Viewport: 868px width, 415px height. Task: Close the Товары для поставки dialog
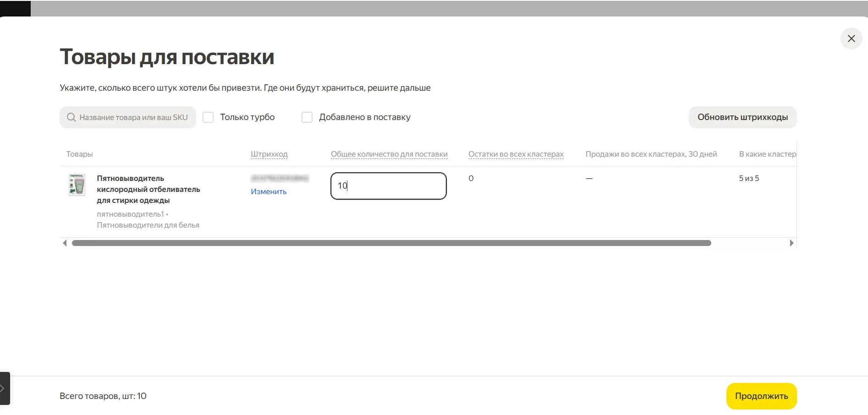click(851, 38)
